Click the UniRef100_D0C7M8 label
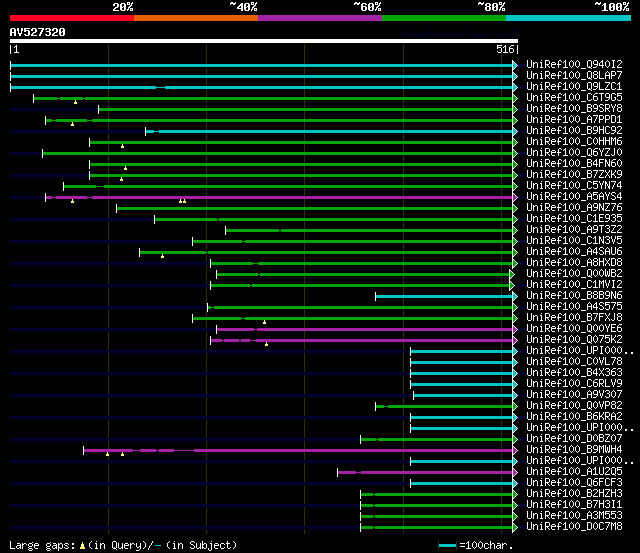 [x=574, y=527]
